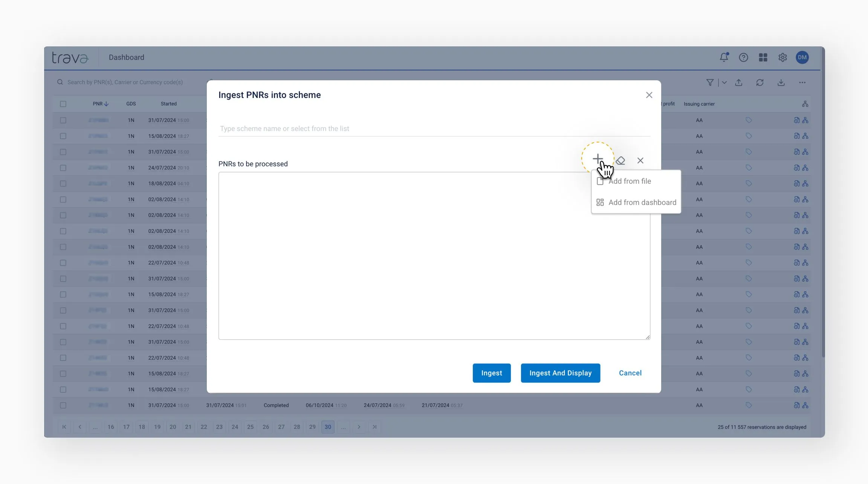Screen dimensions: 868x484
Task: Click the eraser icon to clear PNRs
Action: [620, 161]
